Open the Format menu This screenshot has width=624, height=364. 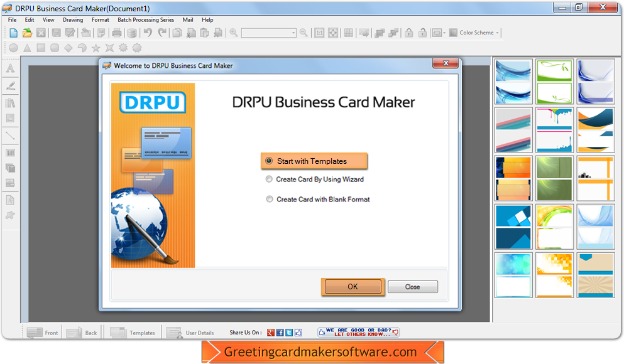[x=101, y=20]
